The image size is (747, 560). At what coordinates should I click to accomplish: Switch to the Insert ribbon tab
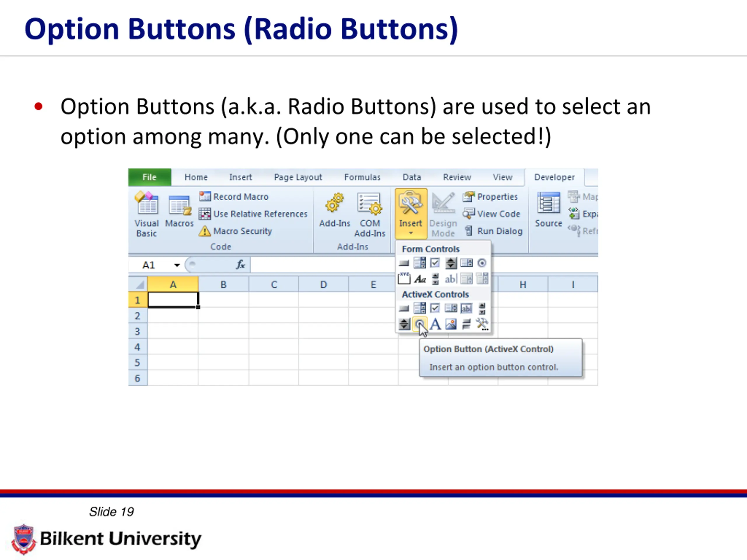[x=240, y=177]
